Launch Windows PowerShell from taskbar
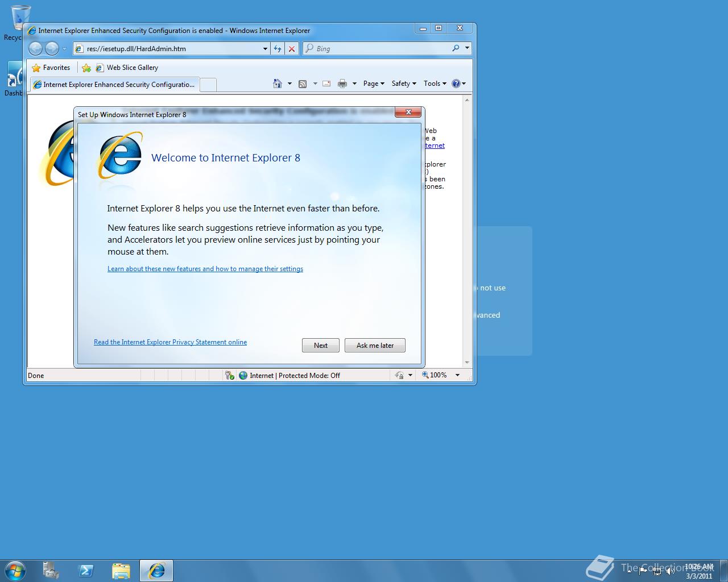 (86, 571)
